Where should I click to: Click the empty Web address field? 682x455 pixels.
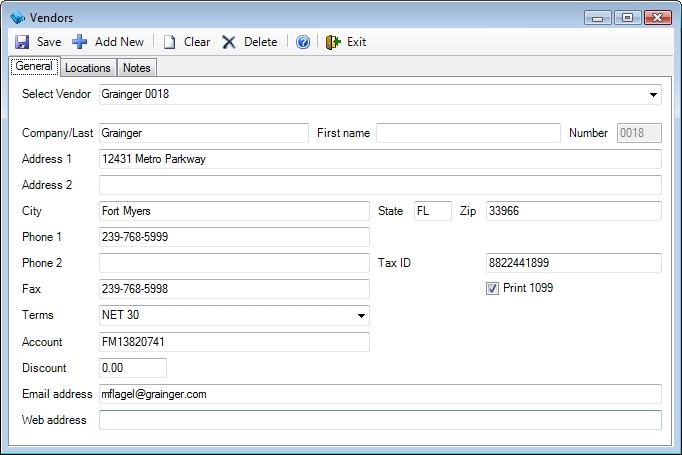click(x=380, y=420)
